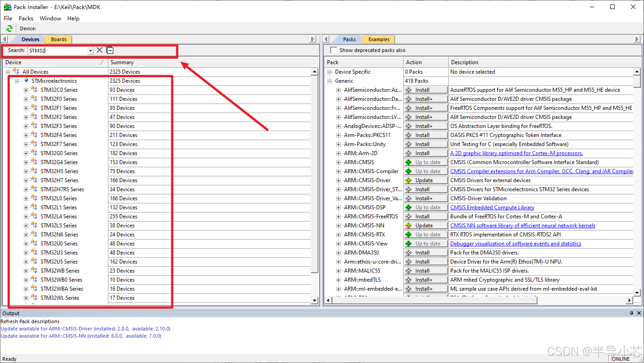This screenshot has height=363, width=644.
Task: Select the STM32N6 Series row
Action: click(59, 235)
